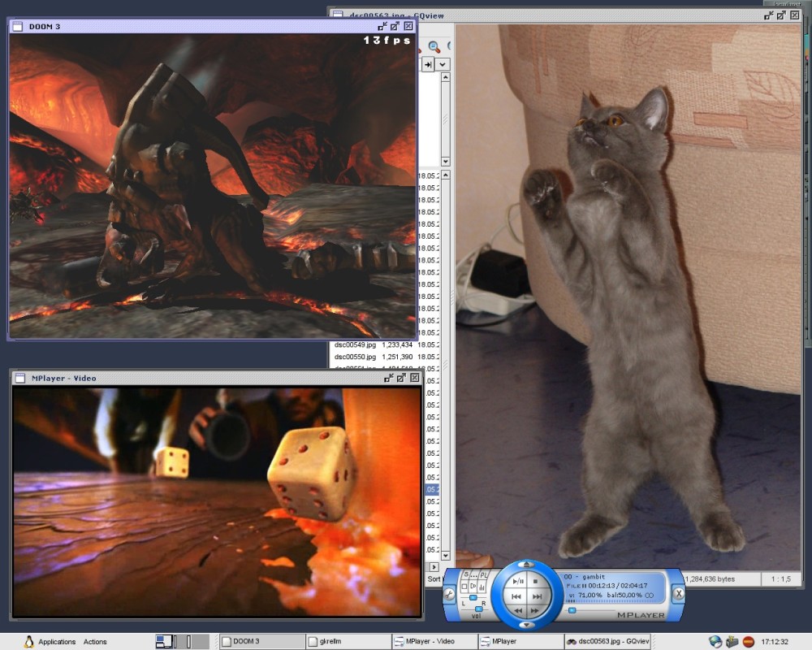Click the folder list scroll-up arrow in GQview
Viewport: 812px width, 650px height.
tap(445, 77)
